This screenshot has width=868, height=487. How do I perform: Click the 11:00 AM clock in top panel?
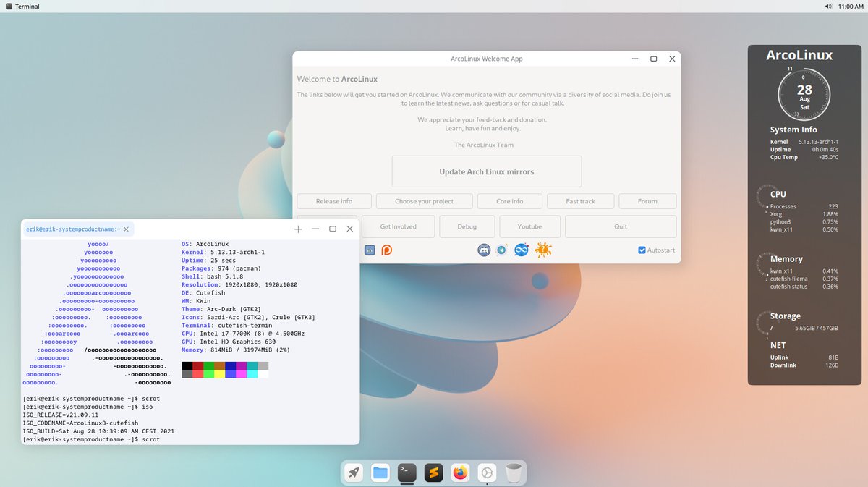[x=851, y=7]
